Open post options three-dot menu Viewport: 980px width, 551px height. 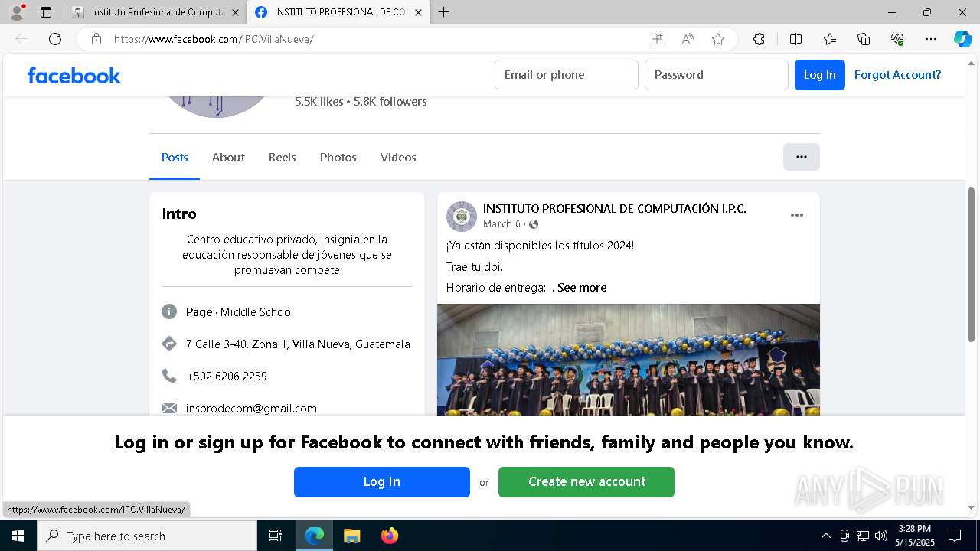click(797, 215)
